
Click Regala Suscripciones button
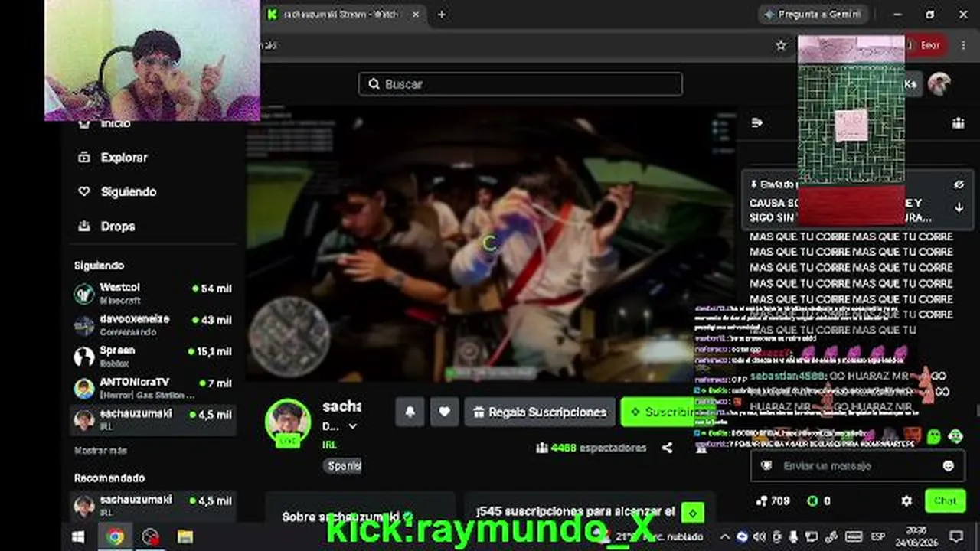540,412
